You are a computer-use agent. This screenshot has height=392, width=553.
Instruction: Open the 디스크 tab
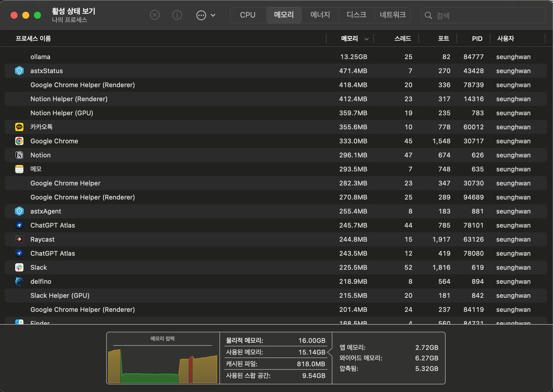pyautogui.click(x=356, y=15)
